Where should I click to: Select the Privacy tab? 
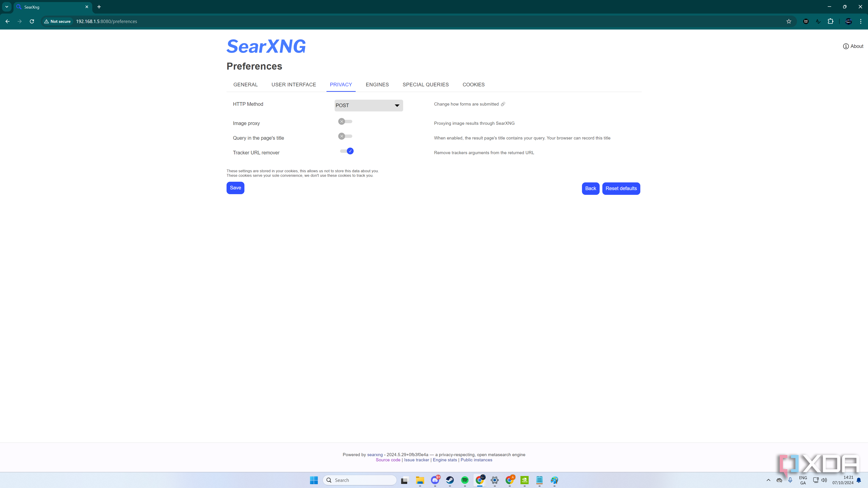pos(341,85)
